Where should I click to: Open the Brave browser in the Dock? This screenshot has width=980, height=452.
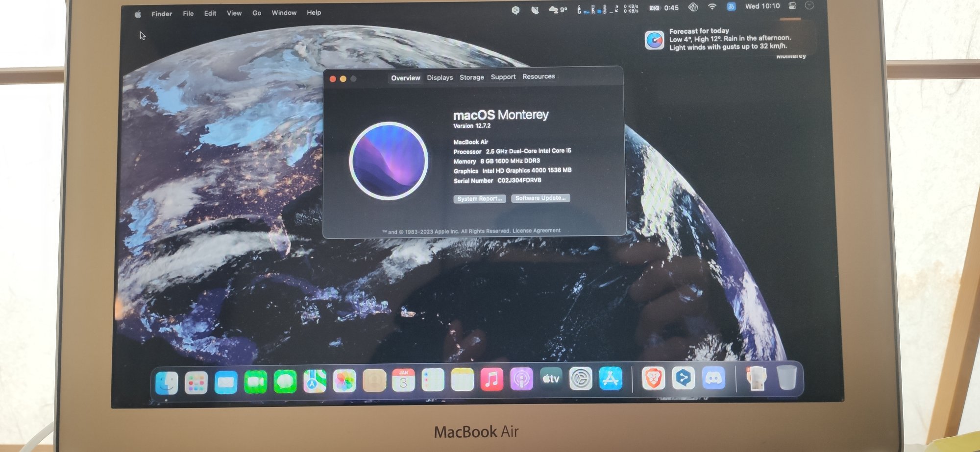653,378
